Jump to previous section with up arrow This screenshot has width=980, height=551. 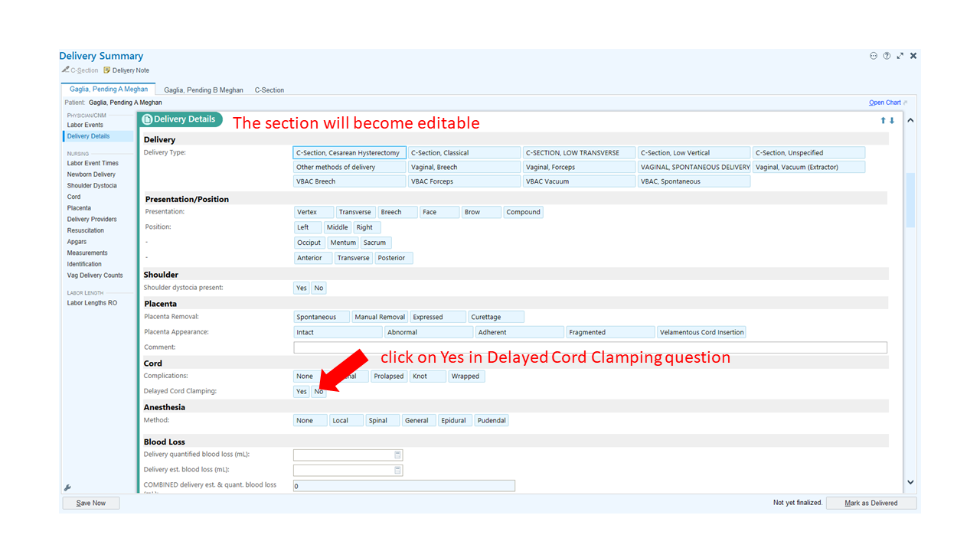(883, 120)
